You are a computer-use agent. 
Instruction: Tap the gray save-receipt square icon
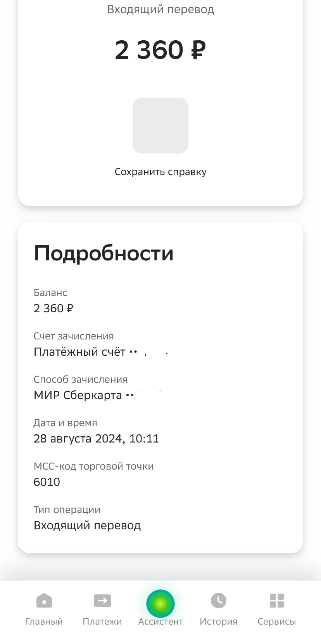tap(160, 126)
